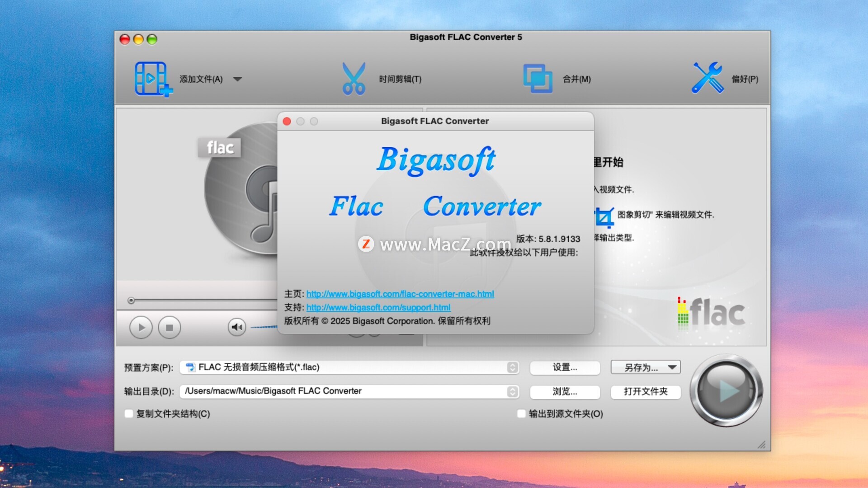This screenshot has width=868, height=488.
Task: Click the FLAC file type icon in preset field
Action: tap(190, 367)
